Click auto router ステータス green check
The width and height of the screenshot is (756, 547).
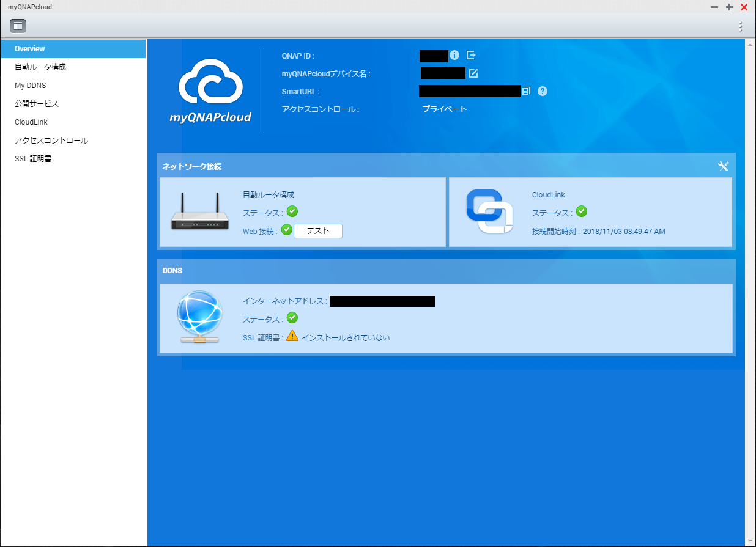tap(292, 211)
